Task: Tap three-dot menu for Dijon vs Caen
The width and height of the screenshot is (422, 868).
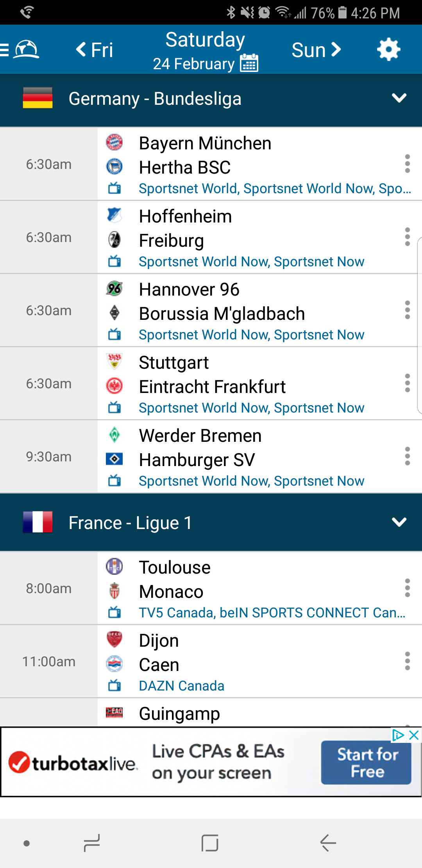Action: (407, 661)
